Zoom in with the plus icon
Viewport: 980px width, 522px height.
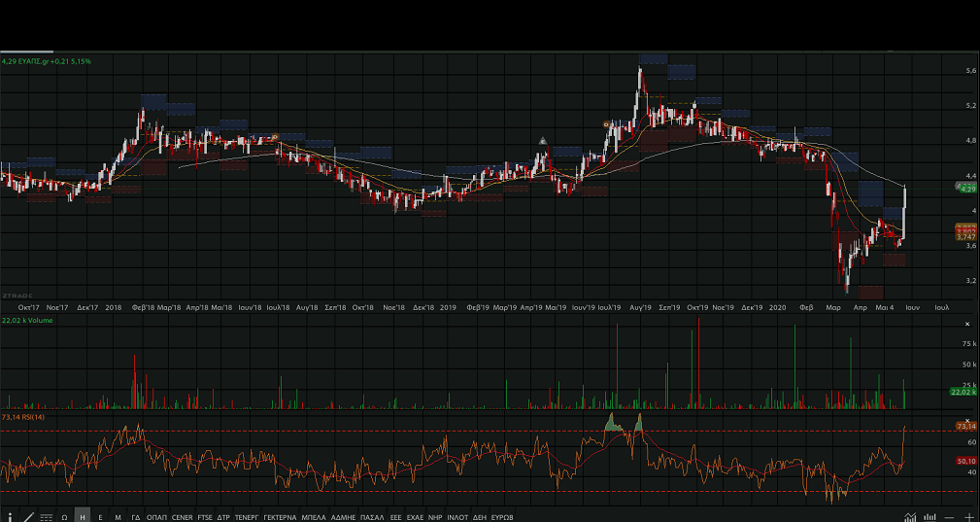[968, 517]
